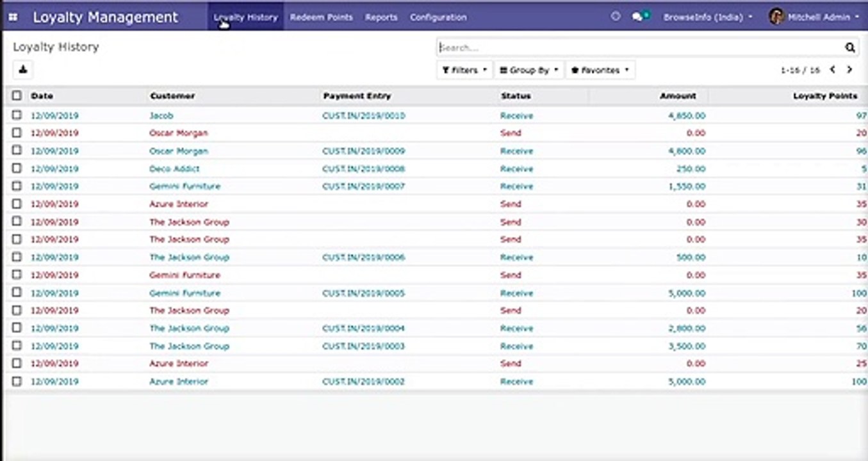
Task: Open the Favorites dropdown
Action: click(x=600, y=70)
